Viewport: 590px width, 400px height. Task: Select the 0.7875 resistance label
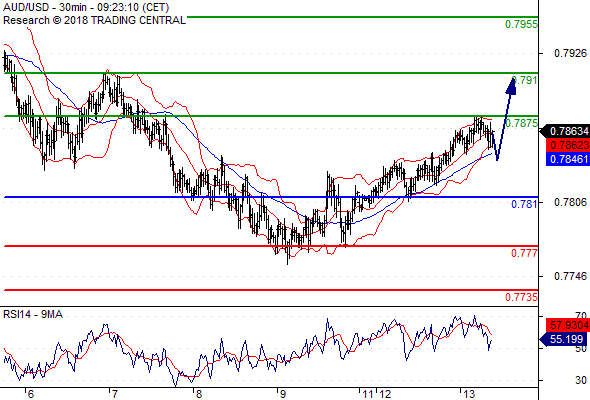(521, 123)
